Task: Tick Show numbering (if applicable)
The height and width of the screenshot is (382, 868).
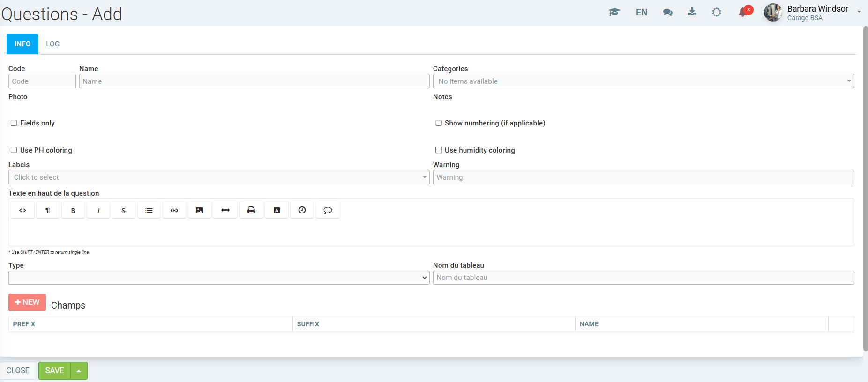Action: [x=439, y=123]
